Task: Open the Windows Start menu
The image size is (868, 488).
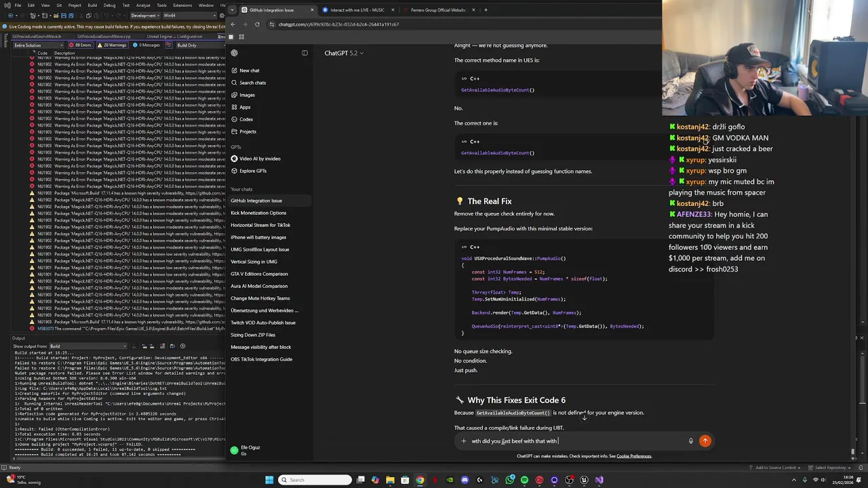Action: click(269, 480)
